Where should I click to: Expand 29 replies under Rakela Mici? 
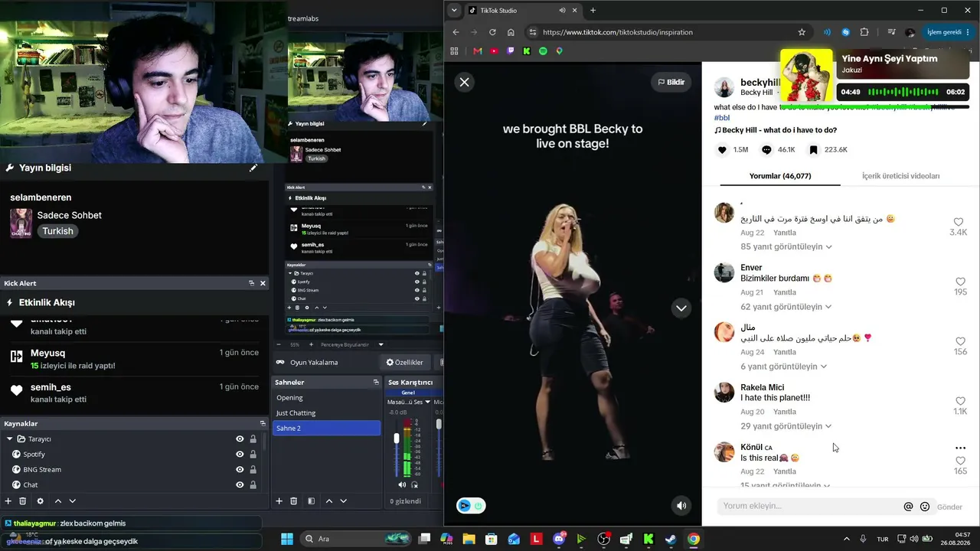click(x=786, y=426)
